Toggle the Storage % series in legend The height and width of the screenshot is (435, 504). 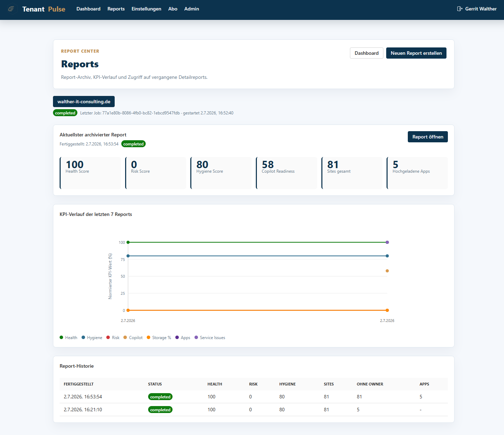[x=159, y=338]
